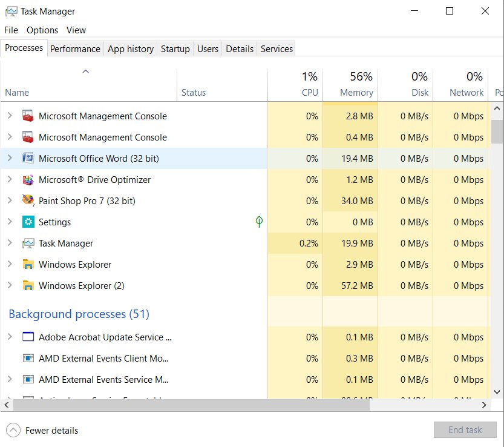Expand the AMD External Events Service row
Screen dimensions: 504x447
tap(10, 379)
